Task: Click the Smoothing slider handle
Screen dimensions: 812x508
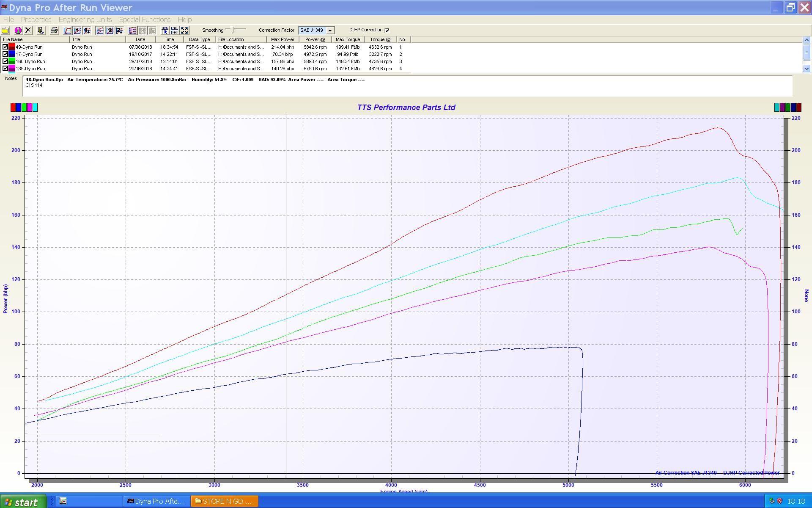Action: 234,30
